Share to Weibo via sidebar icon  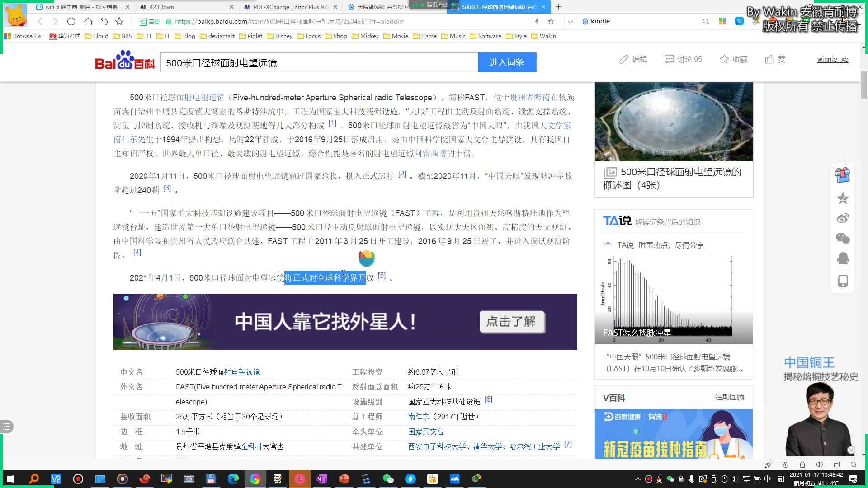843,218
